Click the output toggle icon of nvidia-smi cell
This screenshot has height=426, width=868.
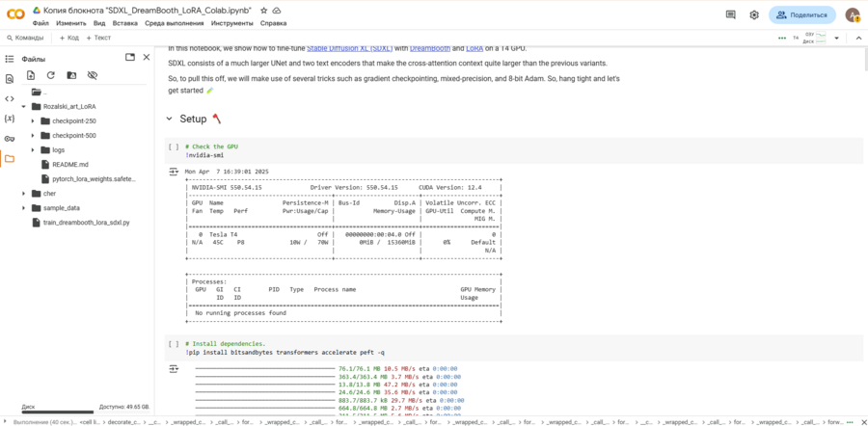[x=174, y=173]
